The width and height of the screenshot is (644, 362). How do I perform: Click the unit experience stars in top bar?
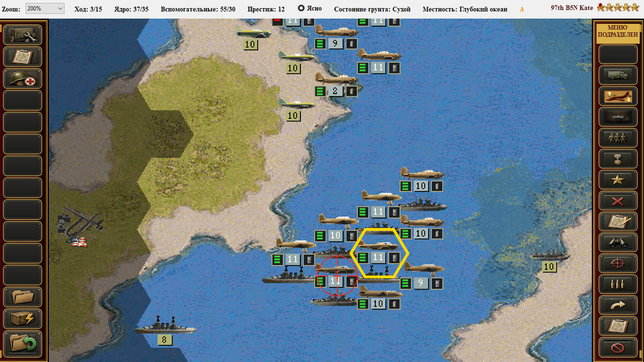pos(618,8)
